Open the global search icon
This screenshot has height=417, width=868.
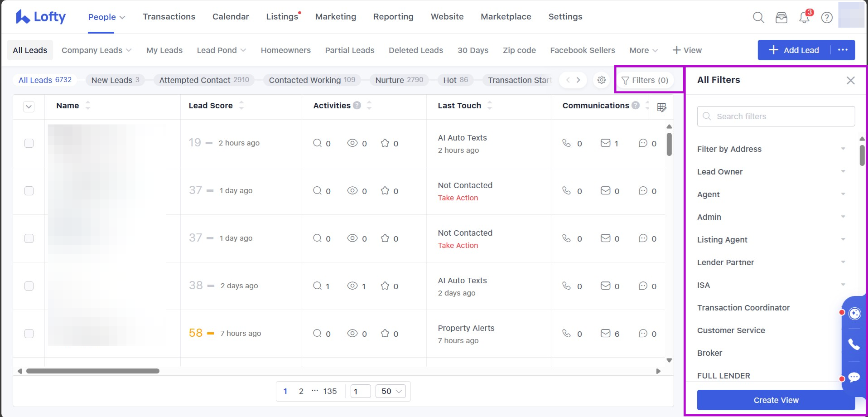pyautogui.click(x=758, y=18)
